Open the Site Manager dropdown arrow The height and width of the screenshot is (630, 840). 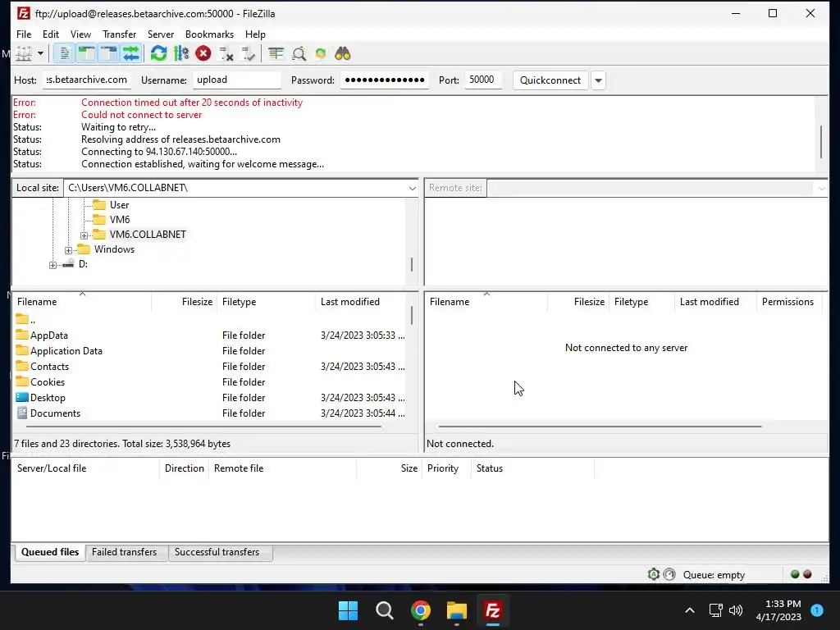click(40, 53)
